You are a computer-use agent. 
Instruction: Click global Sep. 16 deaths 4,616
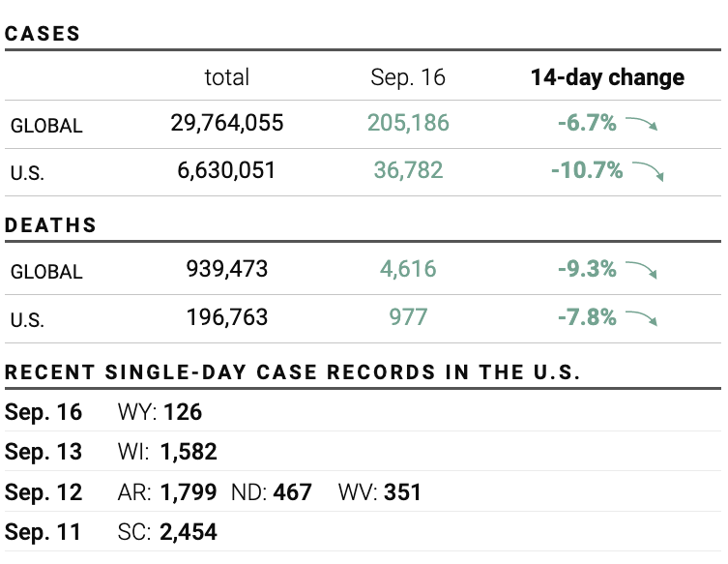point(408,269)
